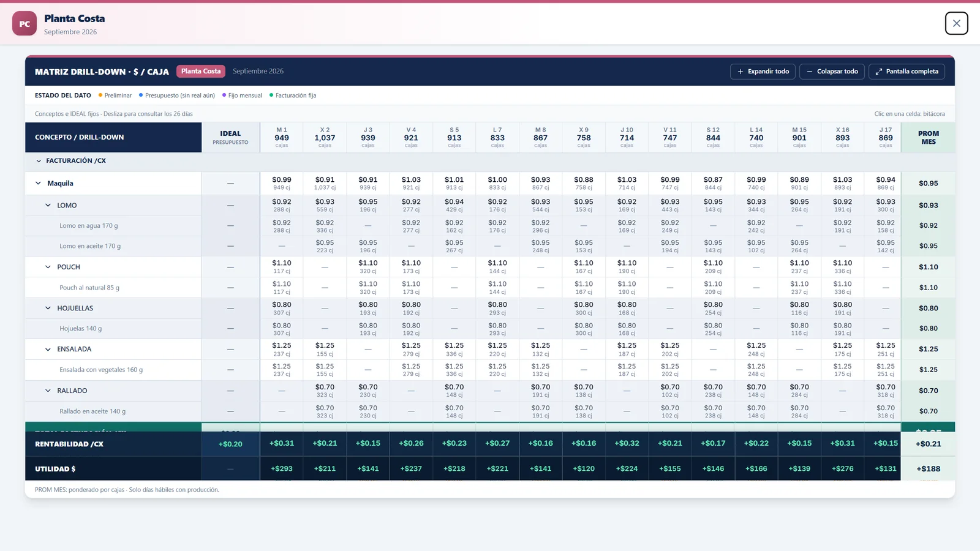Collapse the LOMO group chevron
Screen dimensions: 980x551
[x=48, y=205]
